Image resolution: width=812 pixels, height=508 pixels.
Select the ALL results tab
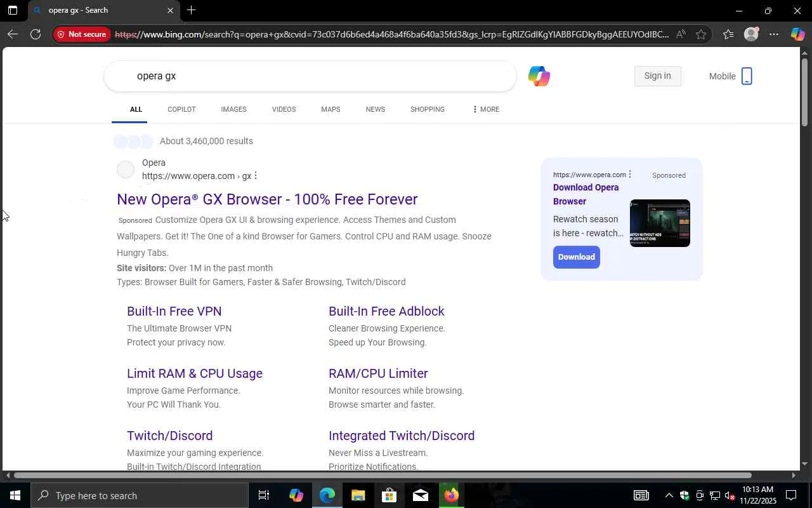(x=136, y=109)
